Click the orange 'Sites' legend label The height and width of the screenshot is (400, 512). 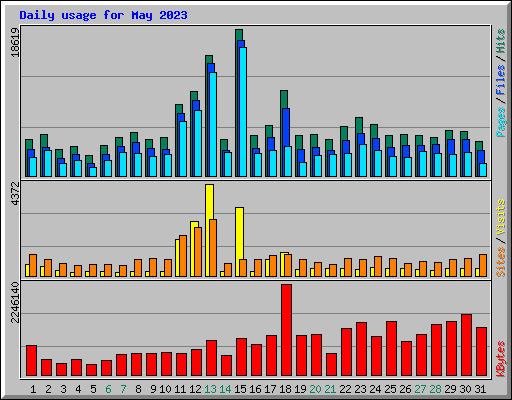point(500,262)
